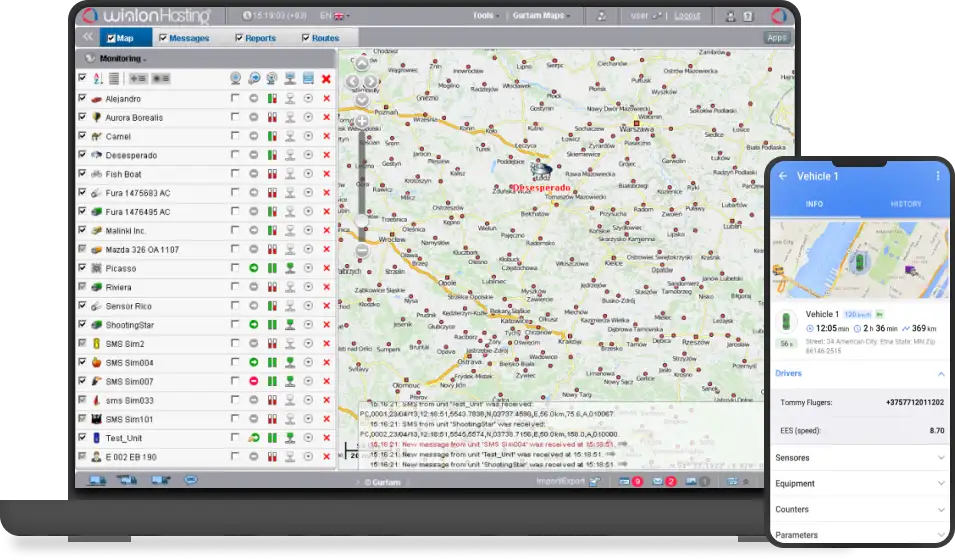This screenshot has height=560, width=955.
Task: Click the 'E 002 EB 190' unit row
Action: pos(206,457)
